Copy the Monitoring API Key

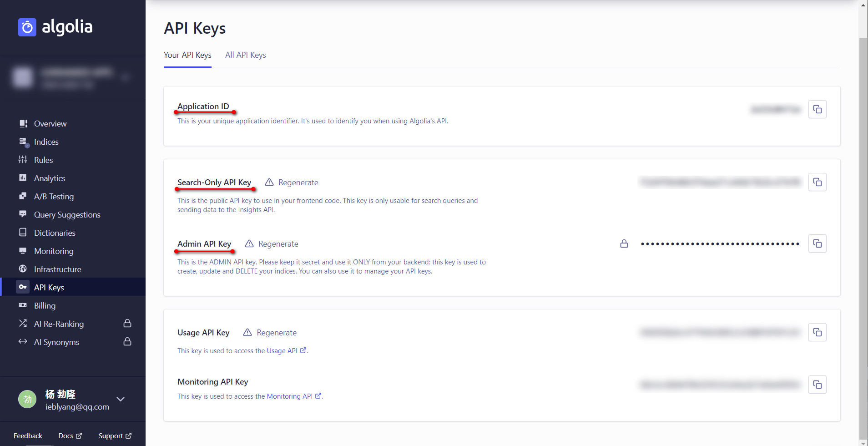tap(817, 385)
